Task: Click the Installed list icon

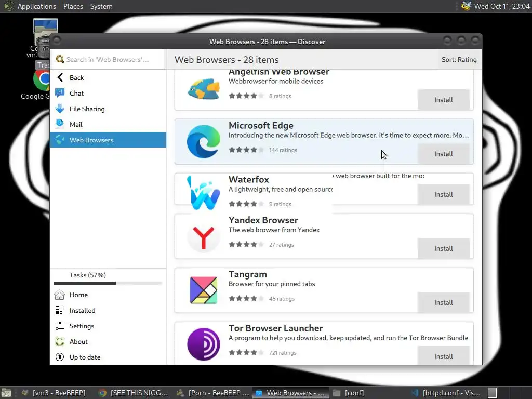Action: point(60,310)
